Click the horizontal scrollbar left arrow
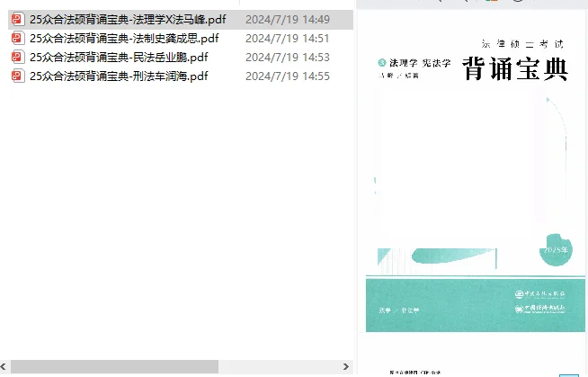588x377 pixels. [x=4, y=366]
